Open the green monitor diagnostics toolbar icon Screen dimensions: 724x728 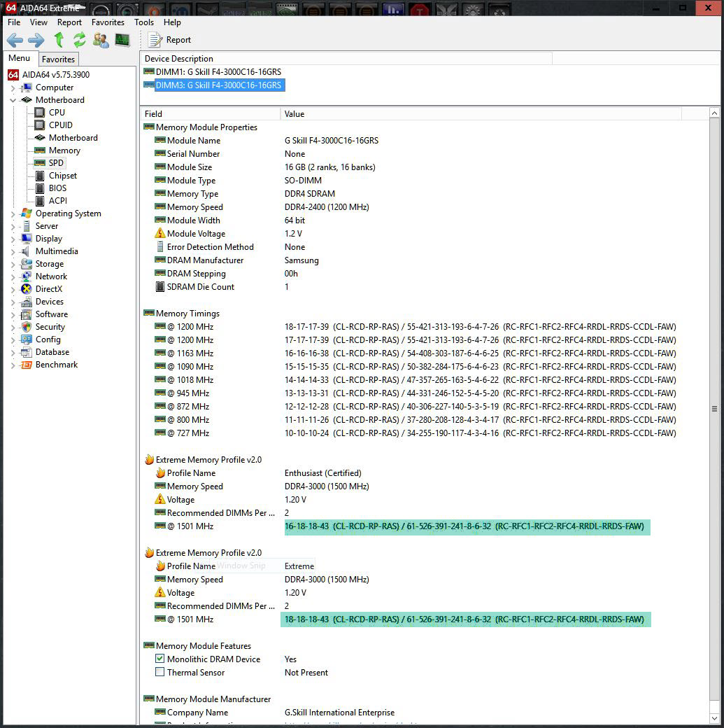[122, 41]
